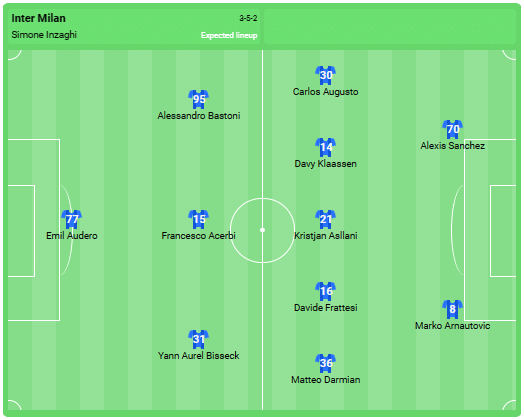This screenshot has height=419, width=524.
Task: Select Yann Aurel Bisseck's number 31 shirt
Action: click(x=199, y=339)
